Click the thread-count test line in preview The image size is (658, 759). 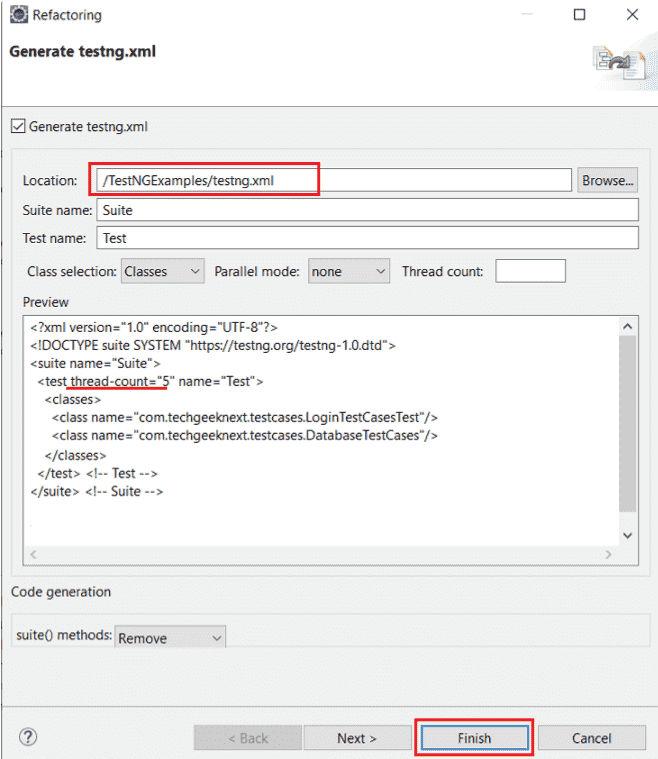pos(151,381)
